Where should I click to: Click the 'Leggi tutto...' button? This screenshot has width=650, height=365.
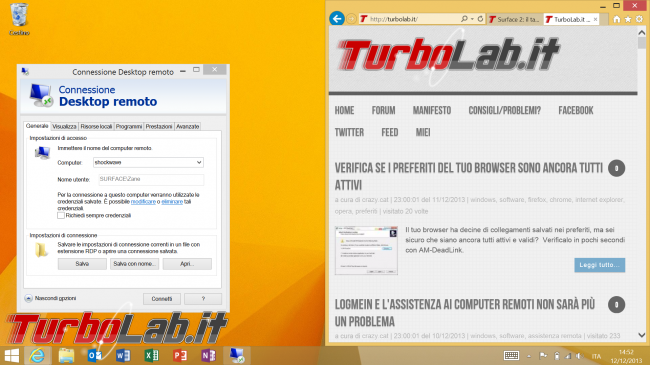(599, 265)
